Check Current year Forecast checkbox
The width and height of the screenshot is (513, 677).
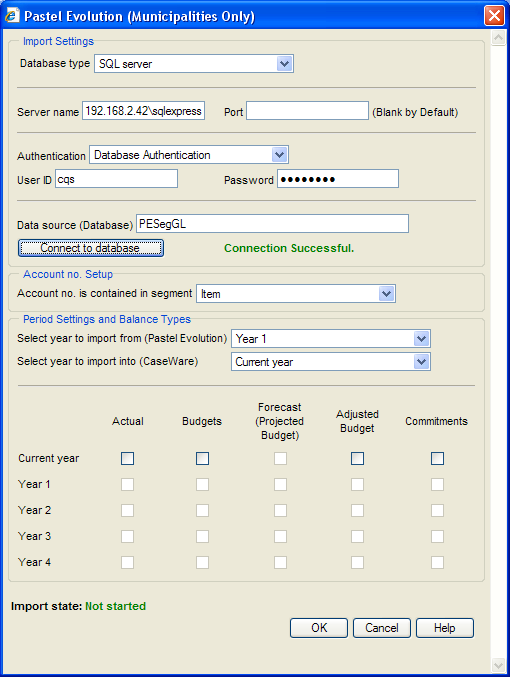280,459
